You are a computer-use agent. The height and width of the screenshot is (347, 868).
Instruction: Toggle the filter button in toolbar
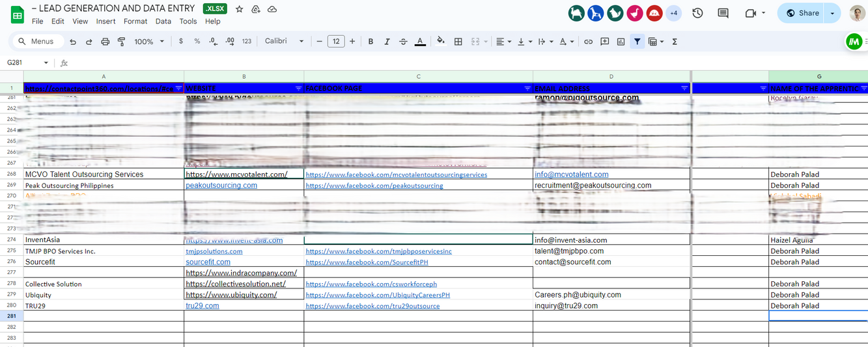click(637, 42)
